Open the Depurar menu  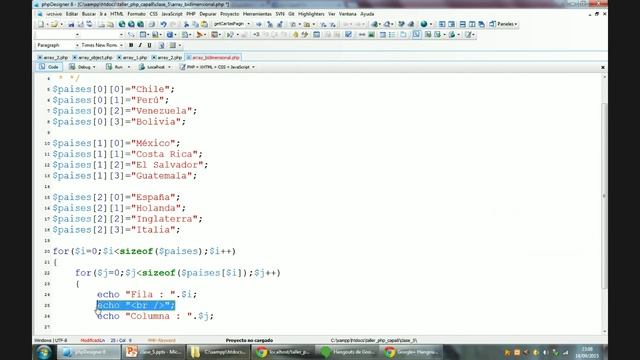208,14
